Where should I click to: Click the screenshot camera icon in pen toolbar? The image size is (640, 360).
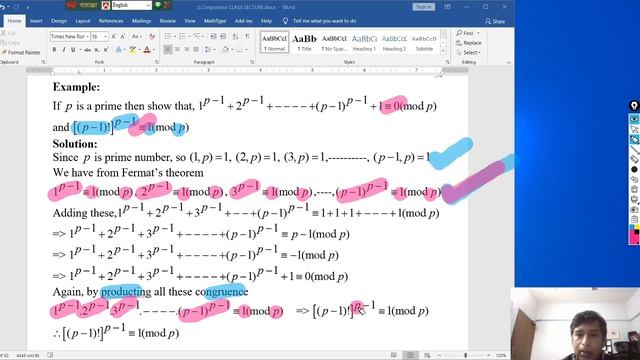pos(634,209)
